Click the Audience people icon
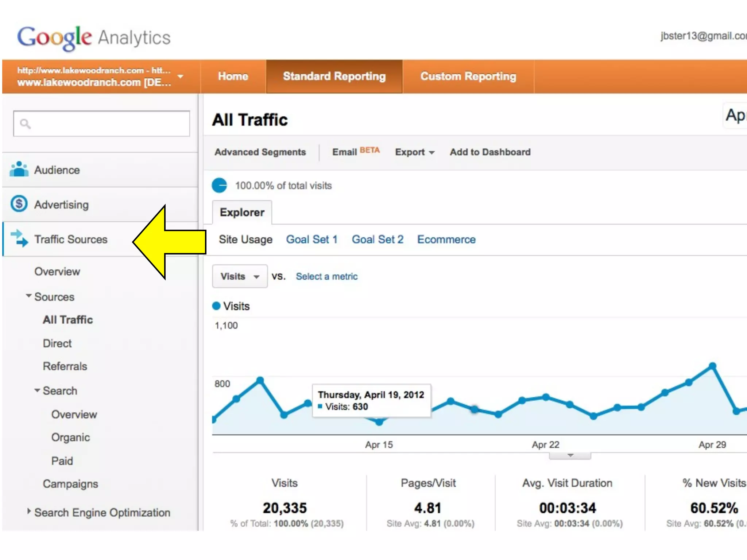 [19, 170]
